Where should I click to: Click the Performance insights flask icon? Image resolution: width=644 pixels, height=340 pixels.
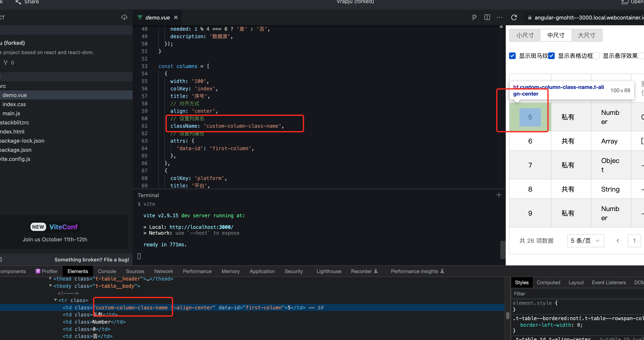(x=442, y=271)
